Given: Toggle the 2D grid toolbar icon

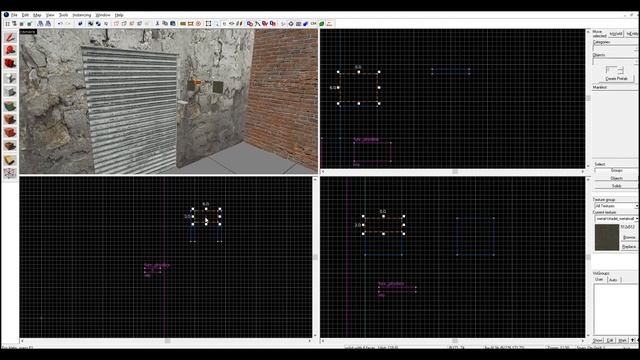Looking at the screenshot, I should tap(7, 24).
